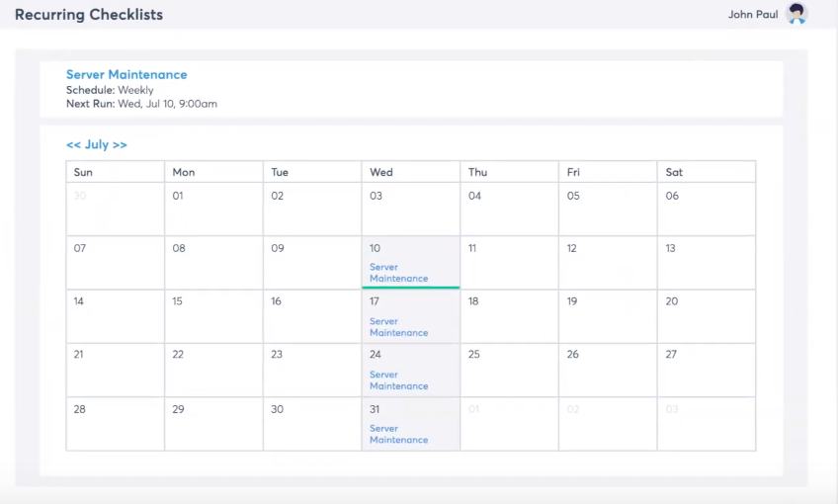Select calendar day 05
Viewport: 838px width, 504px height.
(608, 209)
